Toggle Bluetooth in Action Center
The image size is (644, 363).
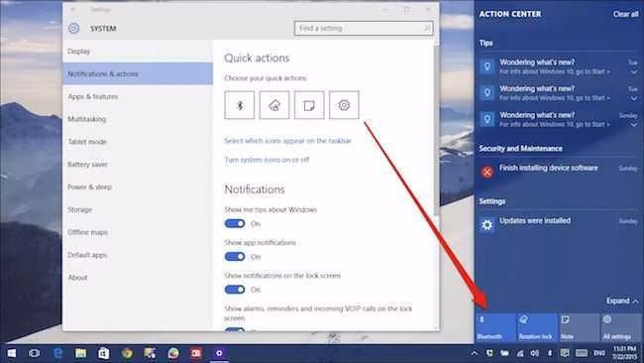495,327
